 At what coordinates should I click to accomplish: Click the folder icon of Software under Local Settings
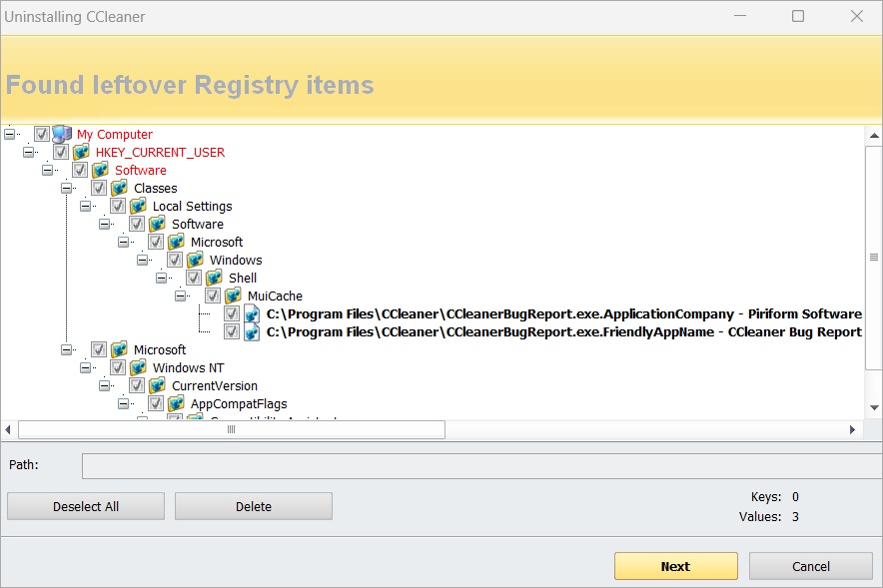pyautogui.click(x=158, y=224)
